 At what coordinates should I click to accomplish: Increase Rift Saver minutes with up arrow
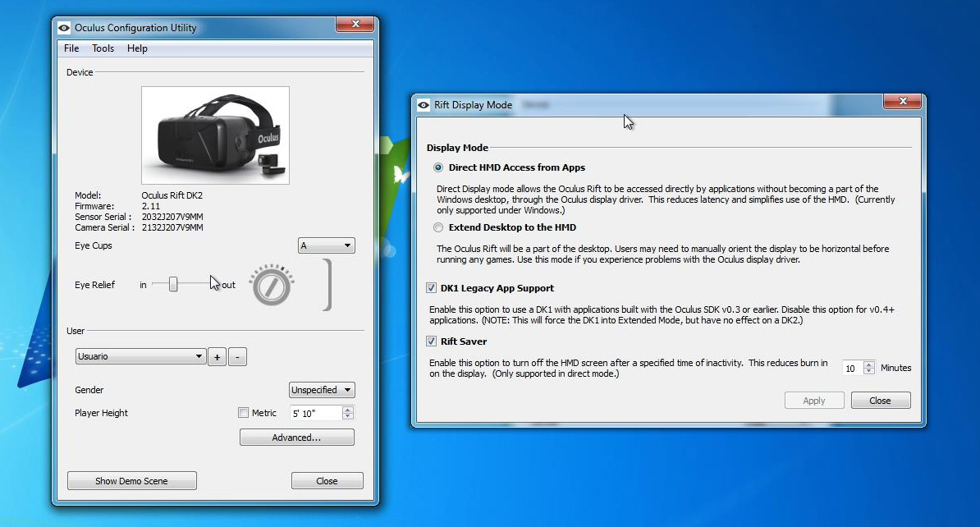click(x=868, y=364)
